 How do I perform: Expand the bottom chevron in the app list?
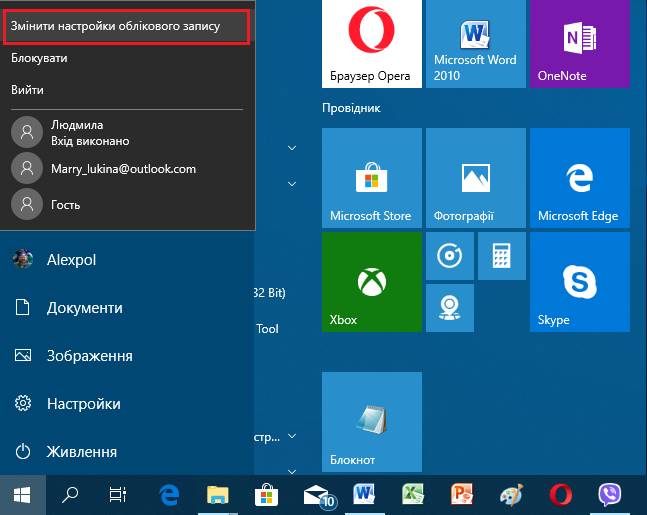(x=292, y=471)
